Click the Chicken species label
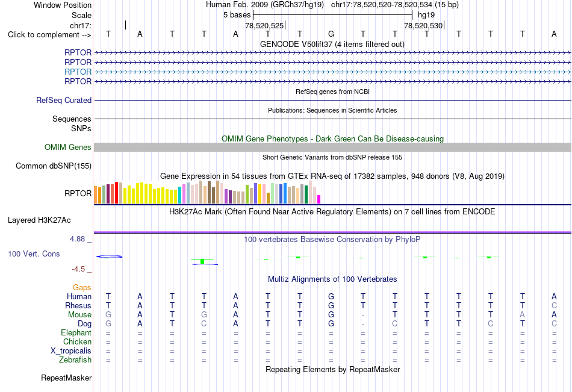The image size is (572, 392). (77, 341)
